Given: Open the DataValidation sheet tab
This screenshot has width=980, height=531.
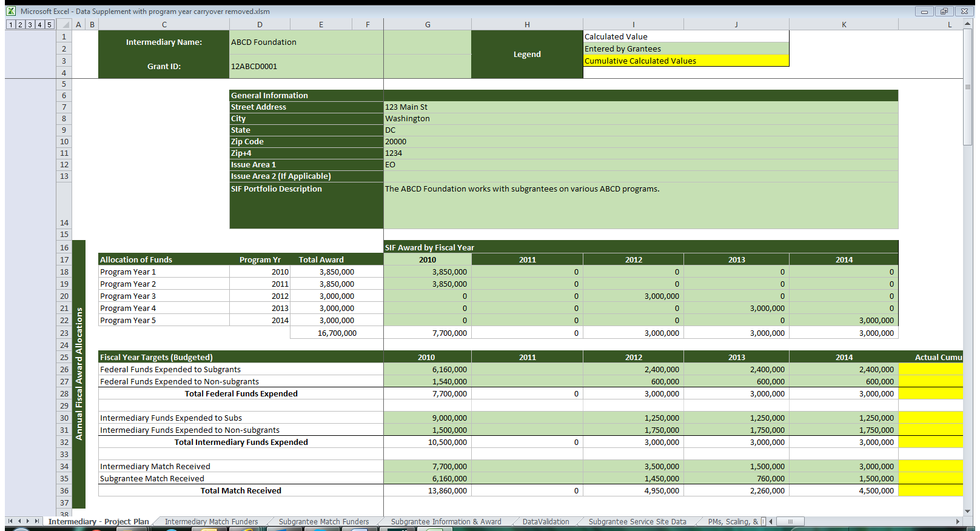Looking at the screenshot, I should pyautogui.click(x=545, y=522).
